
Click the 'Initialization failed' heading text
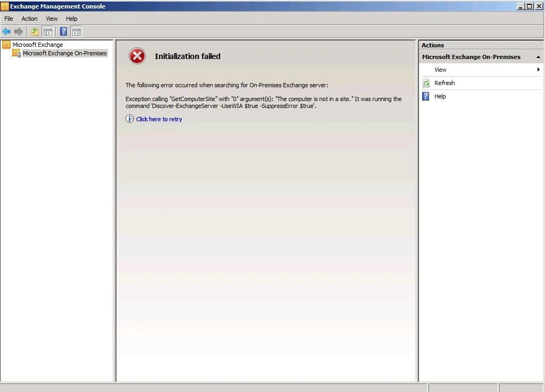tap(187, 56)
